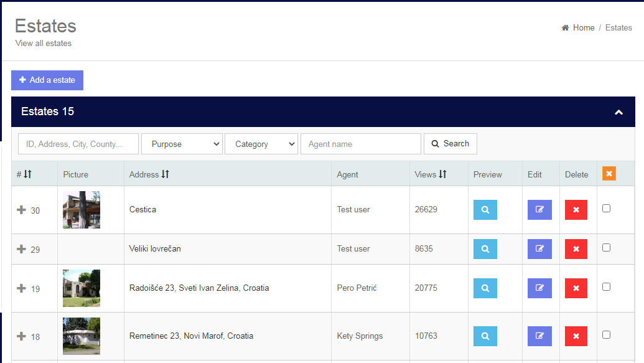Edit the Veliki lovrečan estate

coord(539,248)
